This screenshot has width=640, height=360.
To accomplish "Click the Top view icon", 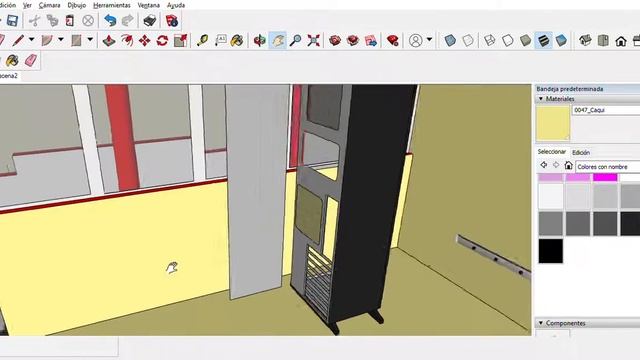I will point(603,40).
